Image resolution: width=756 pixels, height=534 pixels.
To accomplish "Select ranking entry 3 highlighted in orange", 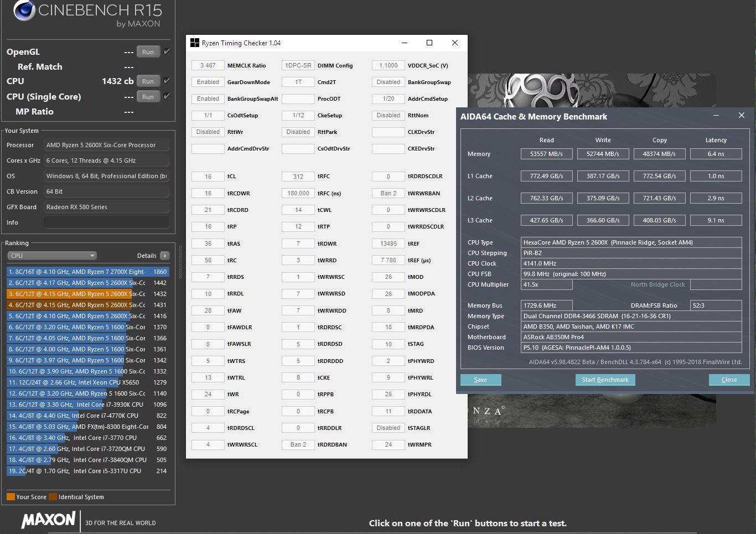I will pos(88,294).
